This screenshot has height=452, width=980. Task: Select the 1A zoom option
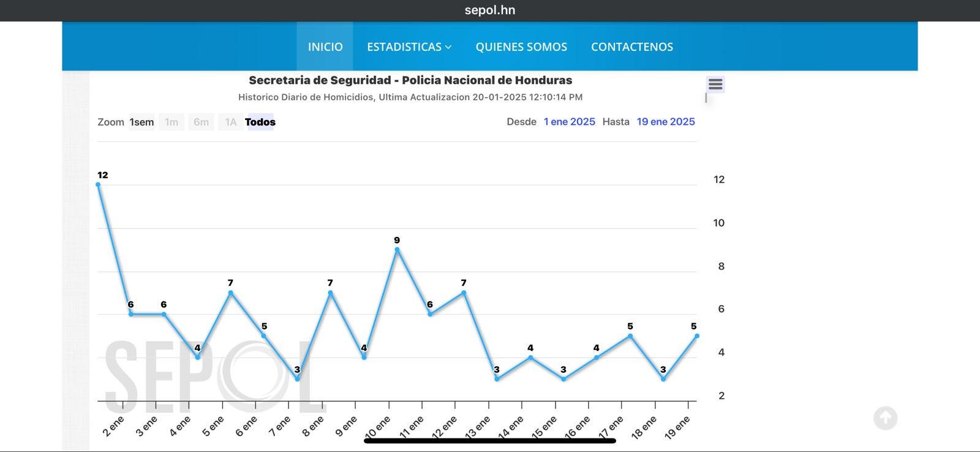click(x=230, y=122)
